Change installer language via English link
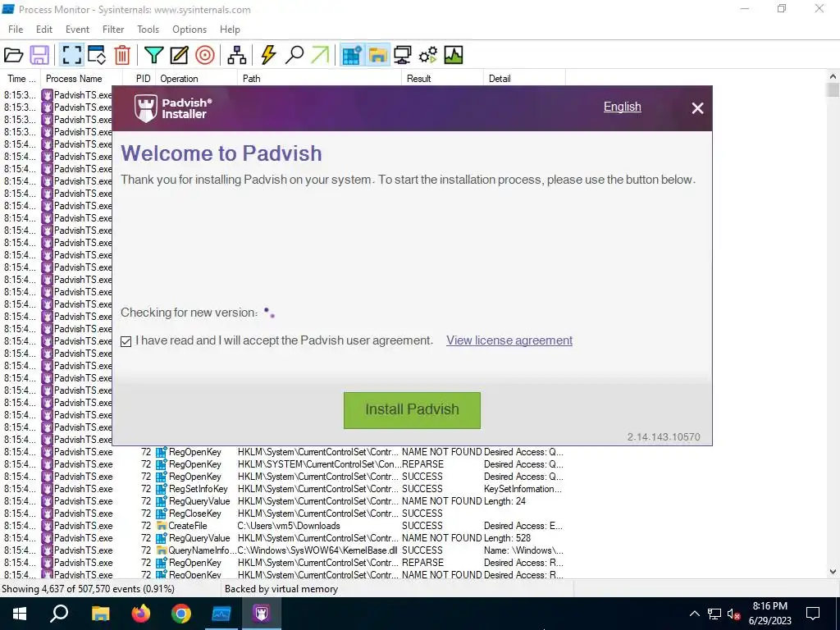The height and width of the screenshot is (630, 840). coord(622,107)
